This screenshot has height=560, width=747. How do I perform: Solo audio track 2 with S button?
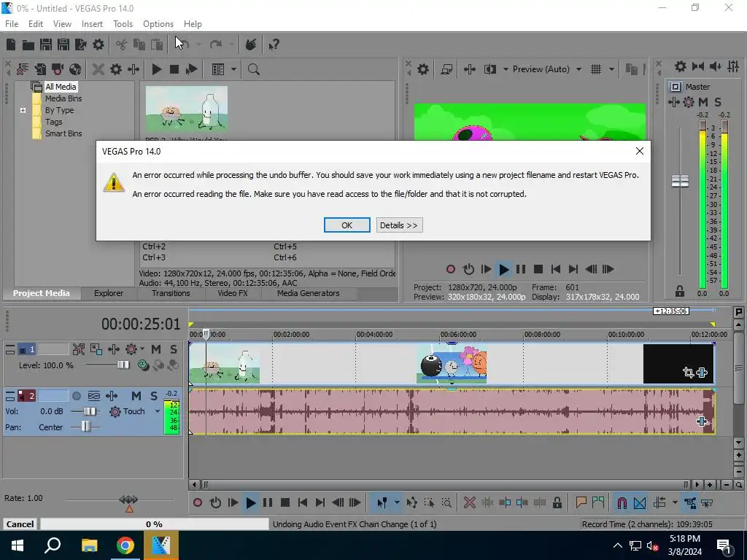pos(154,396)
